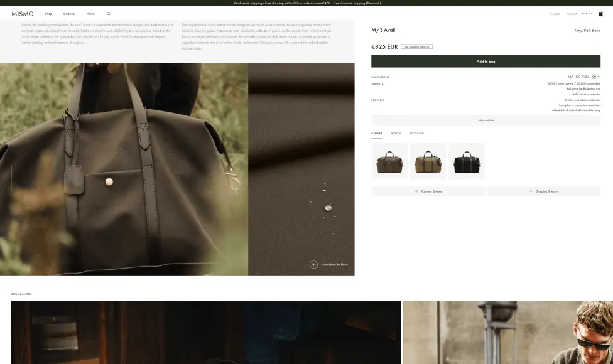This screenshot has height=364, width=613.
Task: Click the search magnifier icon
Action: [x=109, y=14]
